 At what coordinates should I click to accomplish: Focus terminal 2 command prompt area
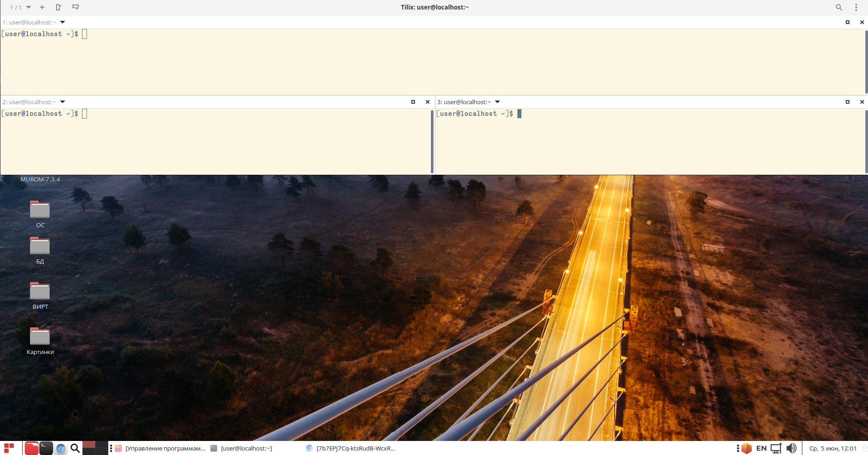(215, 141)
